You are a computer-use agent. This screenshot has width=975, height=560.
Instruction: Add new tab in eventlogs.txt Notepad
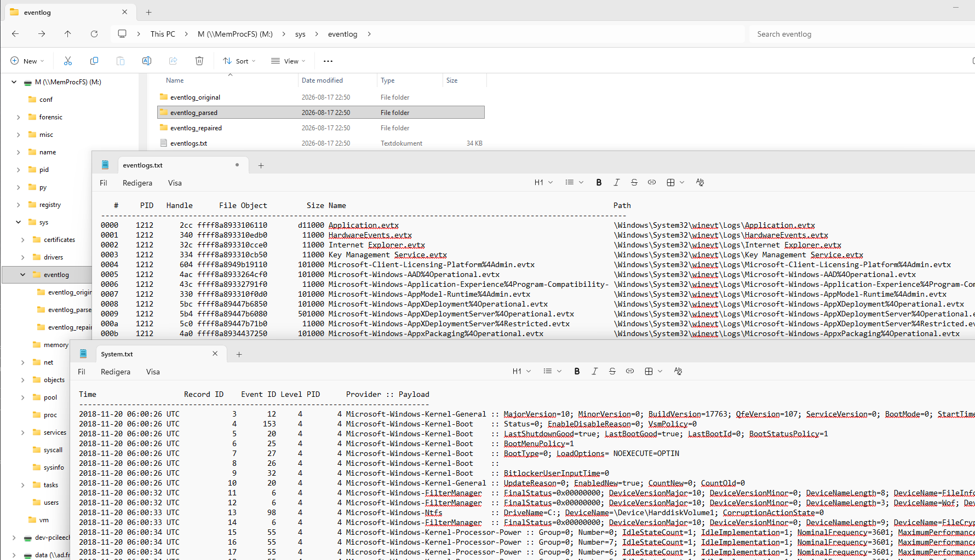[261, 165]
